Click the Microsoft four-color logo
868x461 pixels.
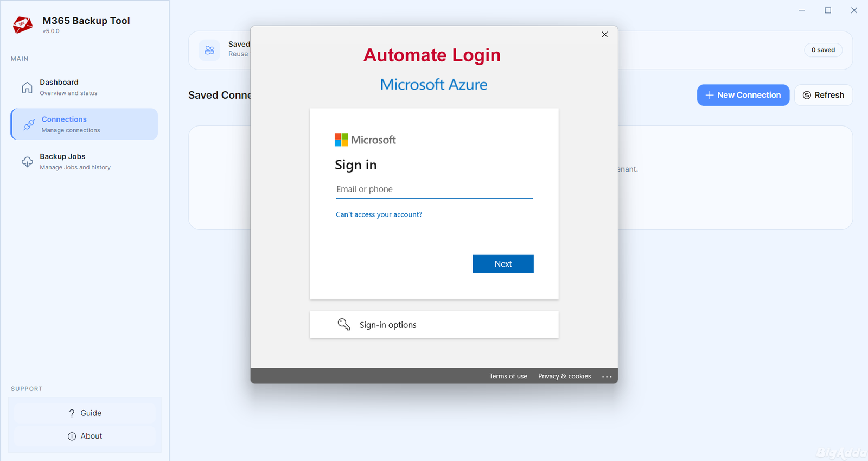click(341, 140)
